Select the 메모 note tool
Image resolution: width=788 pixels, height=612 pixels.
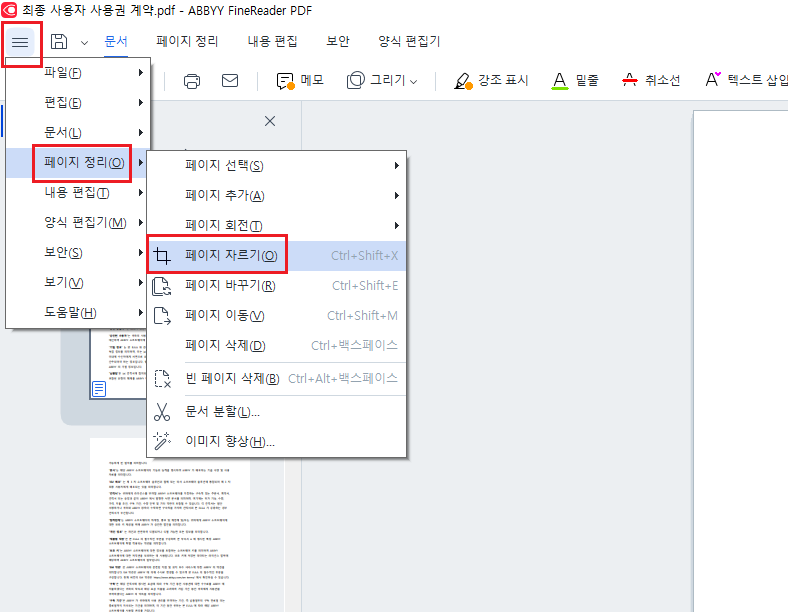(300, 80)
